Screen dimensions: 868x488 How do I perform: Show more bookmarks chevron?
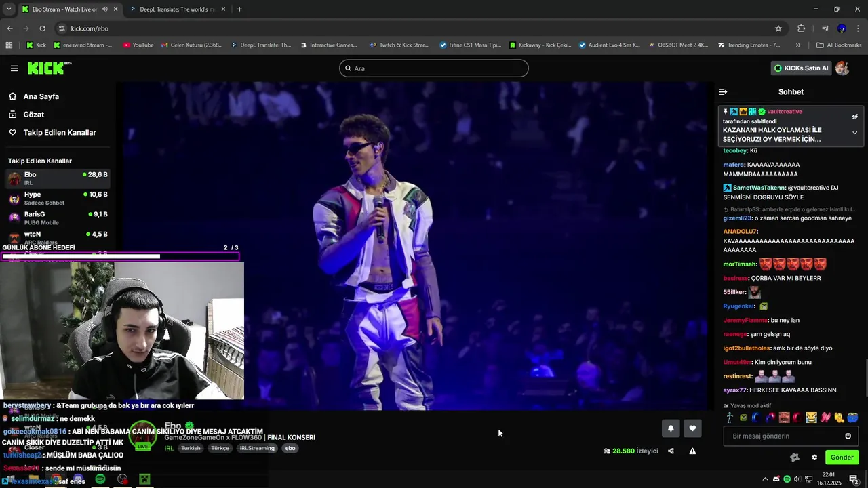click(798, 45)
